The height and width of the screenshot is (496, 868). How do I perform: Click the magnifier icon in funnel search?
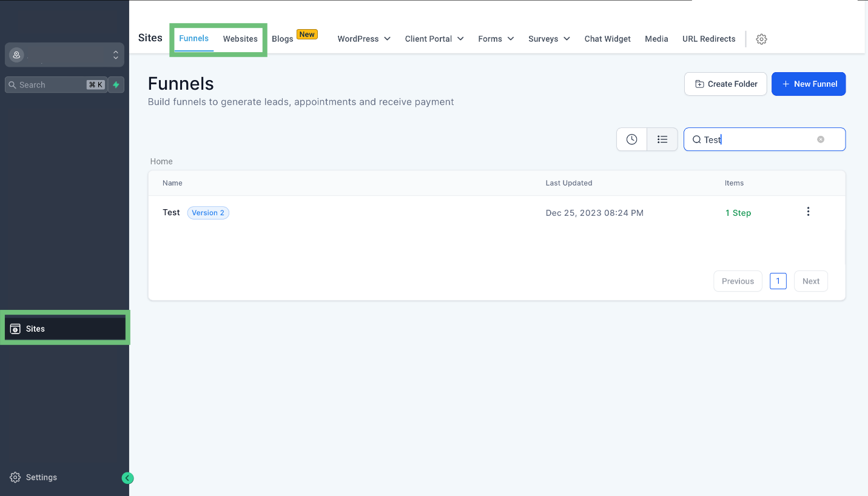pos(696,140)
